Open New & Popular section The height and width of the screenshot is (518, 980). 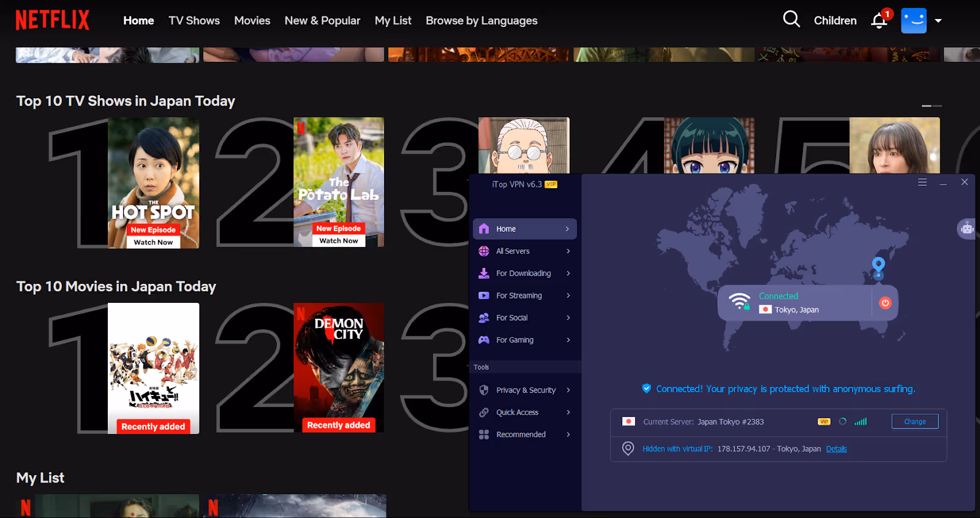click(322, 20)
